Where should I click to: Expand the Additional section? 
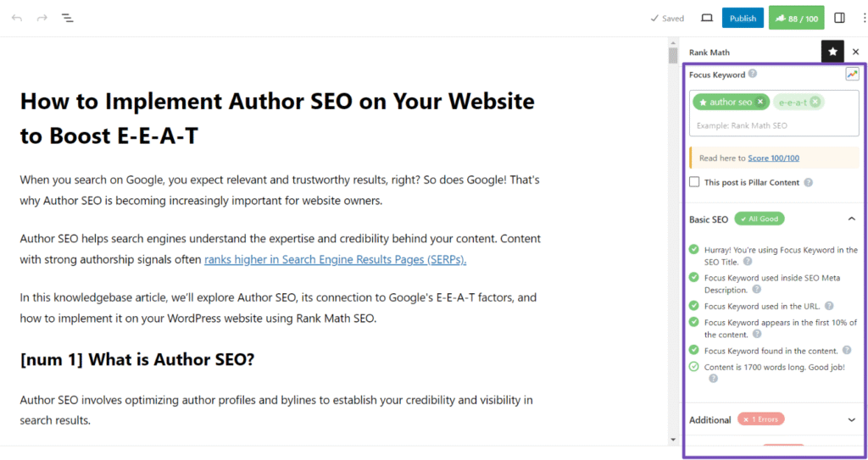click(851, 419)
